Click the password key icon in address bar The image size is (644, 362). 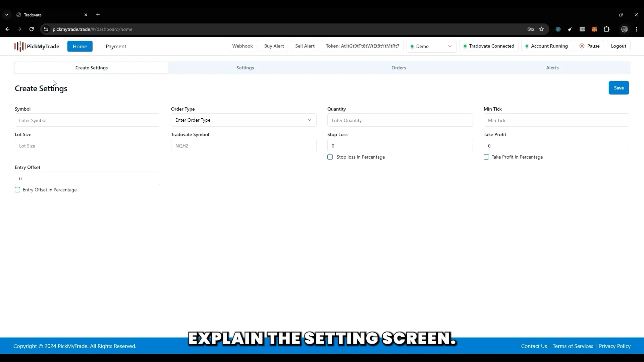531,29
